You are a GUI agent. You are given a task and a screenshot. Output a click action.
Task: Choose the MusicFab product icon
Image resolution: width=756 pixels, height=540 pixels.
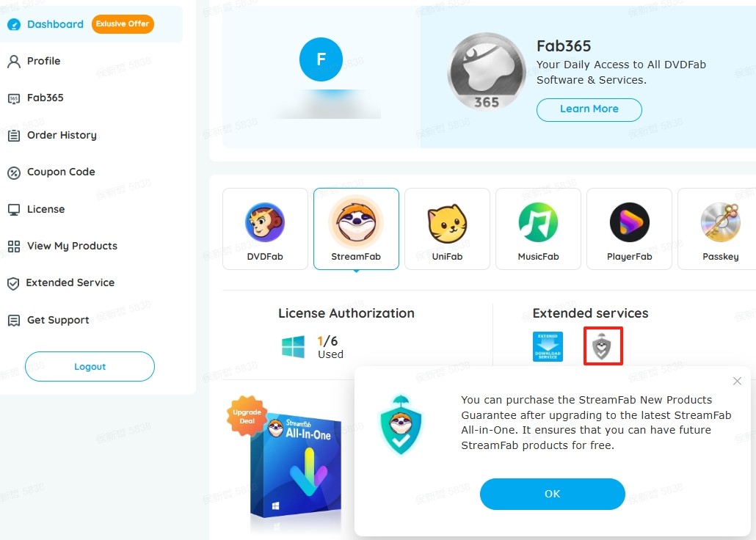coord(538,222)
